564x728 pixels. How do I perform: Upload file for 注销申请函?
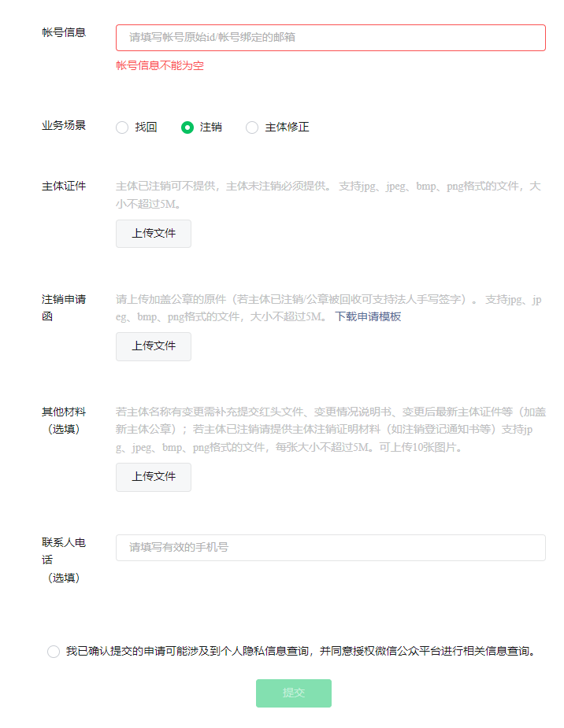click(x=154, y=346)
